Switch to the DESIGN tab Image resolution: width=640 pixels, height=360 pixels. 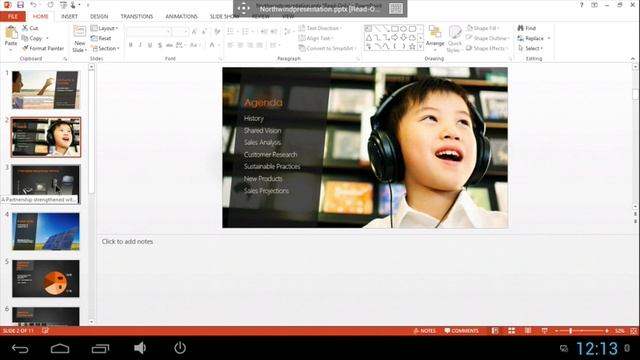coord(99,16)
